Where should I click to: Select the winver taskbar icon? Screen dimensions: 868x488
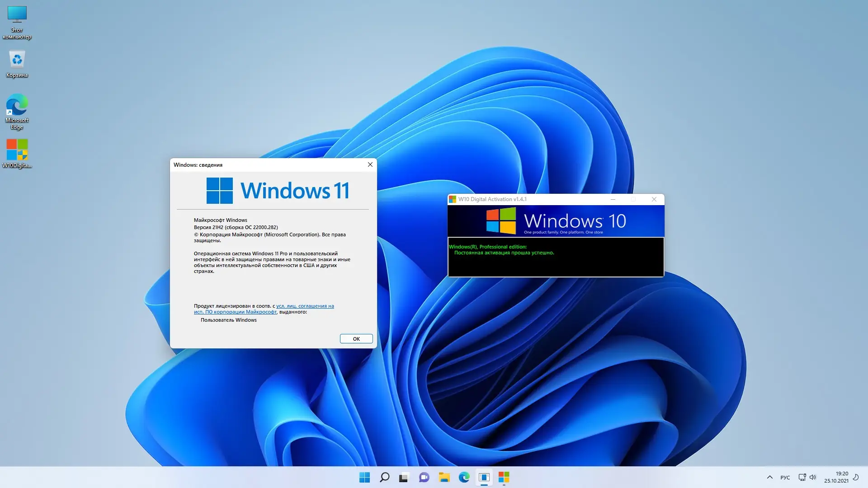(484, 477)
